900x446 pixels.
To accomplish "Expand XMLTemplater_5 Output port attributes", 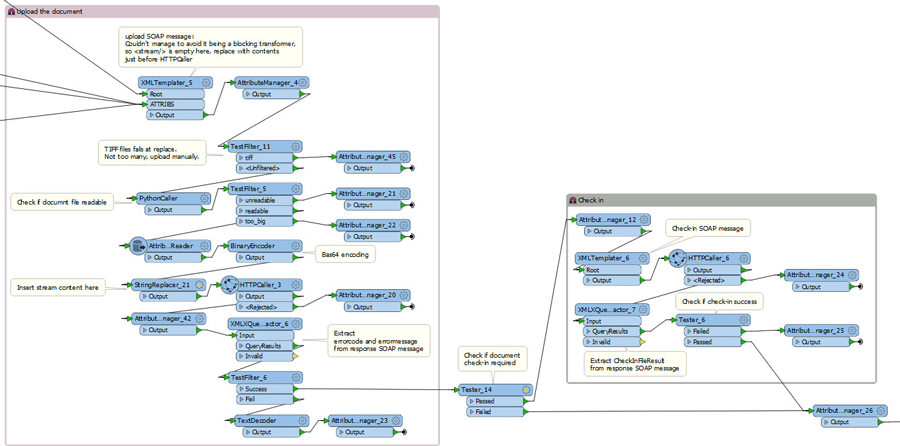I will pos(150,115).
